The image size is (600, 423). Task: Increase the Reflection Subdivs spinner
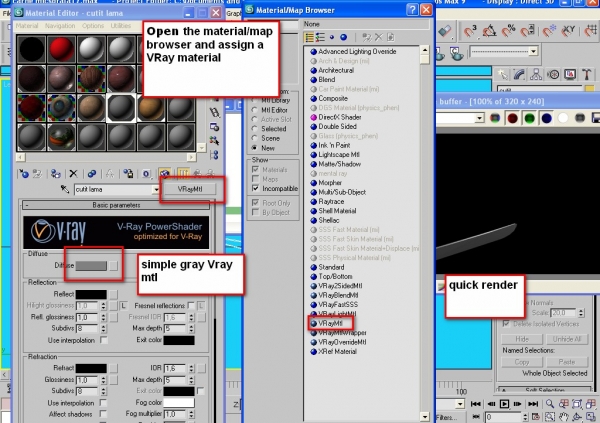(x=103, y=327)
